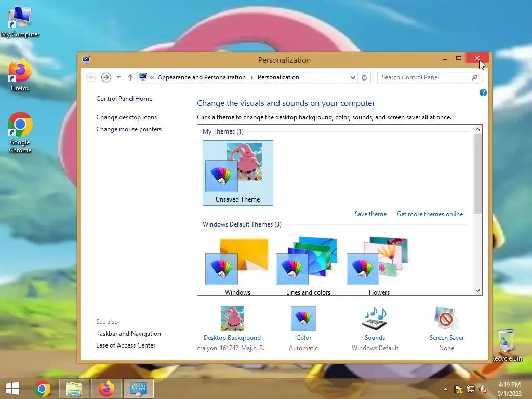Select the Flowers theme
532x399 pixels.
(x=379, y=267)
